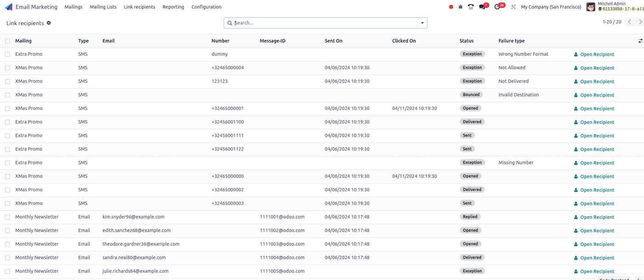Tick the select-all header checkbox
This screenshot has width=644, height=280.
[x=7, y=41]
